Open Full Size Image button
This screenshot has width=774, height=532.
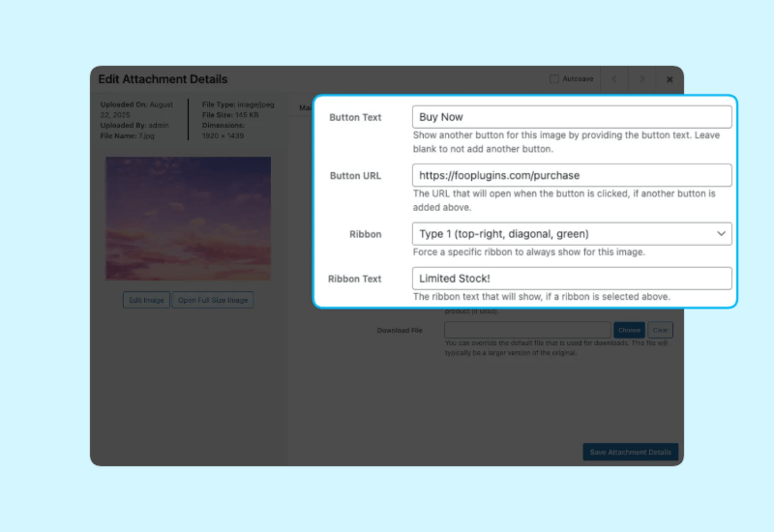(213, 300)
